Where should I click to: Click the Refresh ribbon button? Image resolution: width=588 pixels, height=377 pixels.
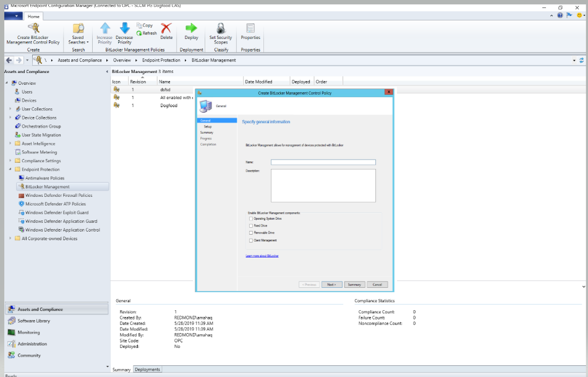(x=147, y=33)
